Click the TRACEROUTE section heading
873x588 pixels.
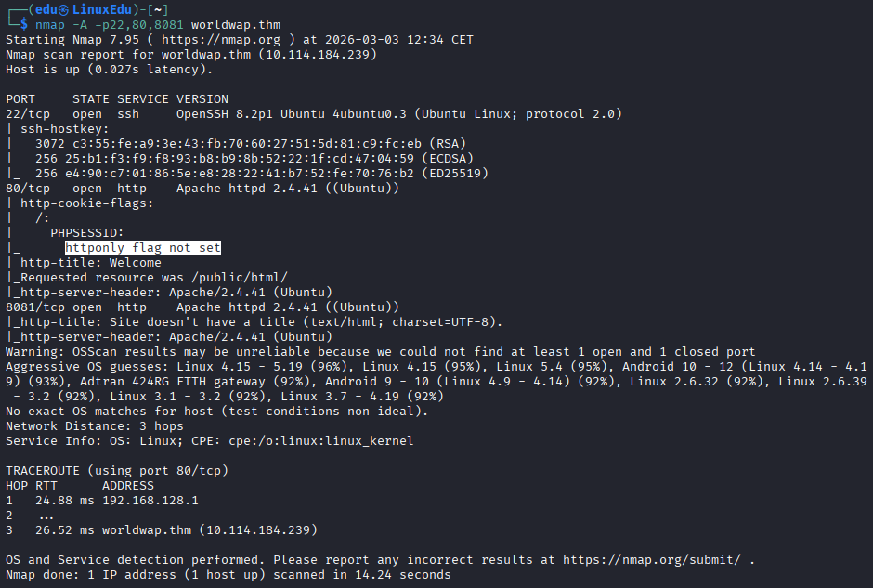click(43, 471)
